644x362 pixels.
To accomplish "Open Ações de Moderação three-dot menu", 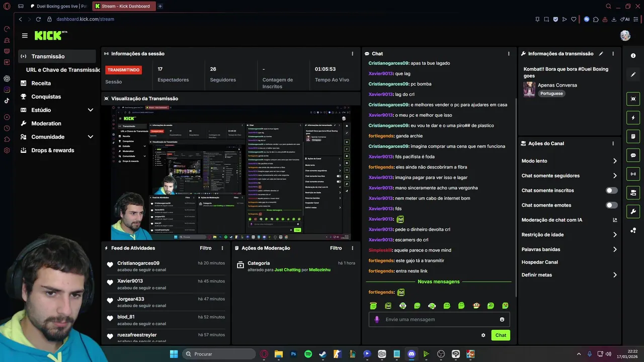I will tap(352, 248).
